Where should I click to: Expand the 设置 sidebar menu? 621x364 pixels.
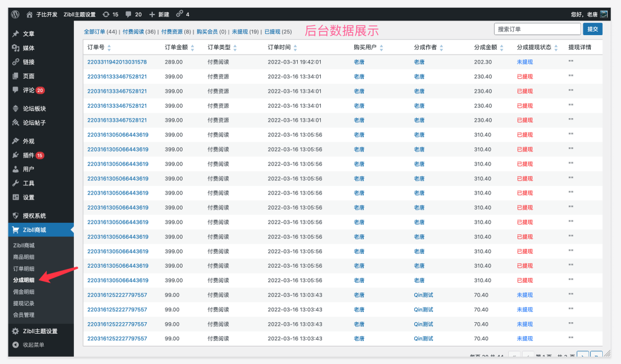(x=25, y=197)
